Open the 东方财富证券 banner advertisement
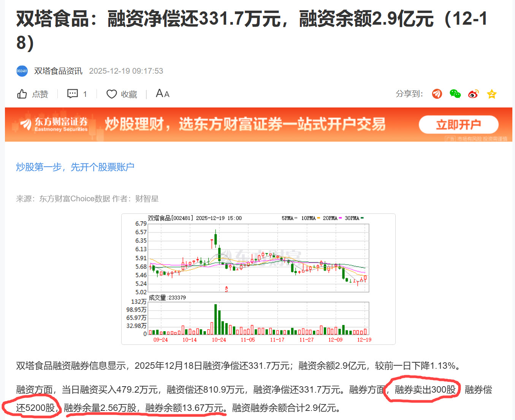 [258, 125]
